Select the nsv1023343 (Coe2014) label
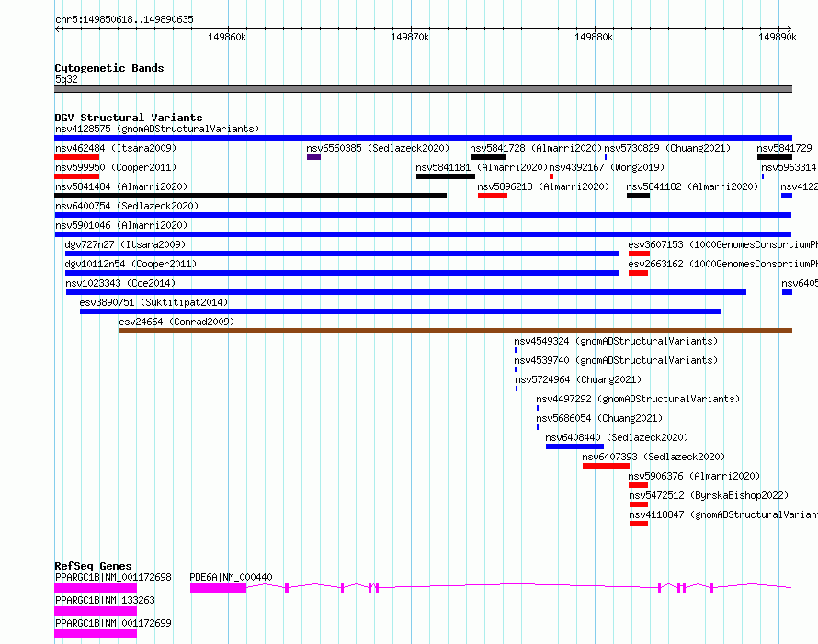 pyautogui.click(x=120, y=283)
